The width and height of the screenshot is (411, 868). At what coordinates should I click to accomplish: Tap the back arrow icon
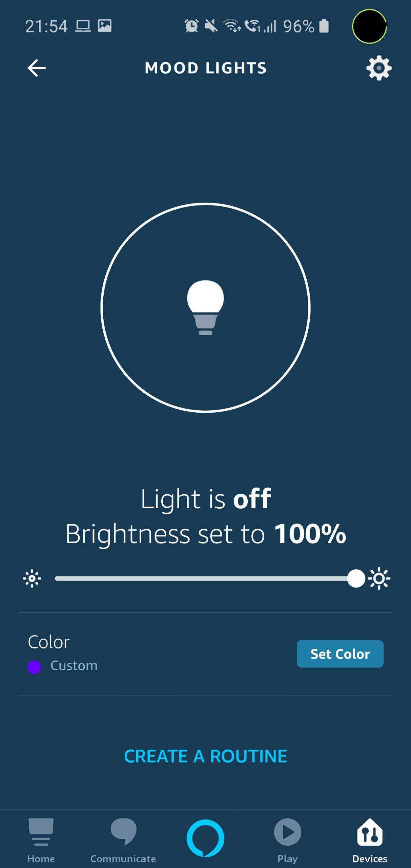point(37,68)
